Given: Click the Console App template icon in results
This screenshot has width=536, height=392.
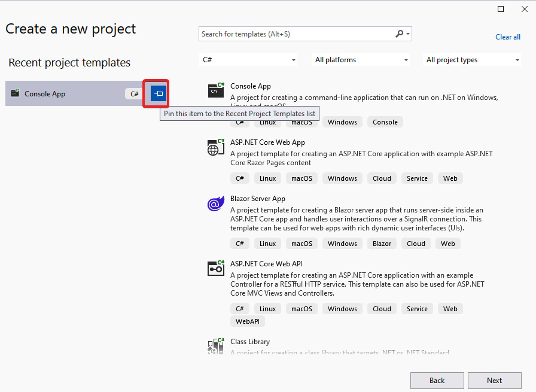Looking at the screenshot, I should point(216,90).
